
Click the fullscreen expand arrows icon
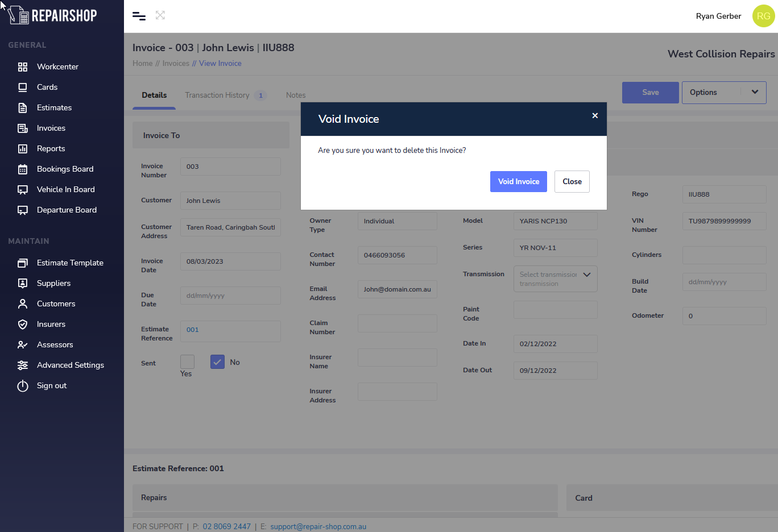coord(160,15)
